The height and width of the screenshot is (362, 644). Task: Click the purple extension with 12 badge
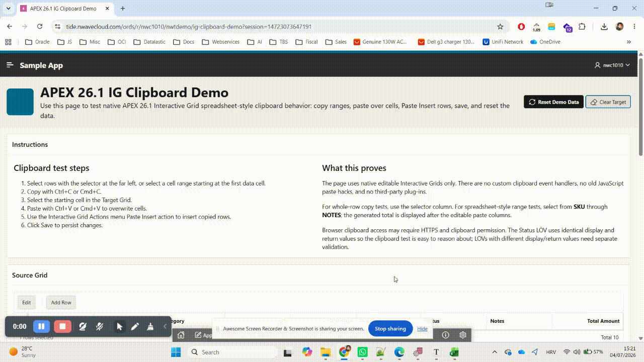[567, 27]
